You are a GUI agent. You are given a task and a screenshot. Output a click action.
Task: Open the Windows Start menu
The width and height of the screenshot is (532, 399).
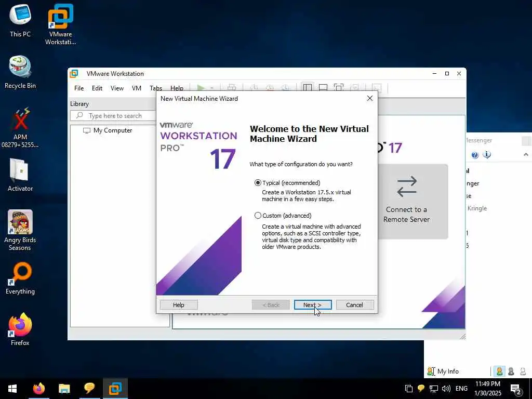click(12, 389)
